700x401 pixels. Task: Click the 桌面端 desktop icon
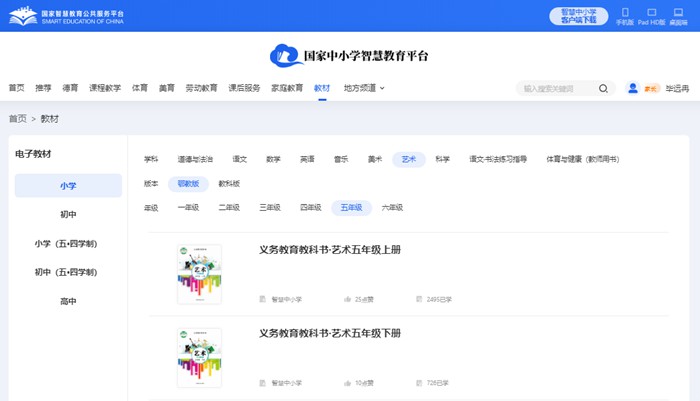(x=678, y=13)
